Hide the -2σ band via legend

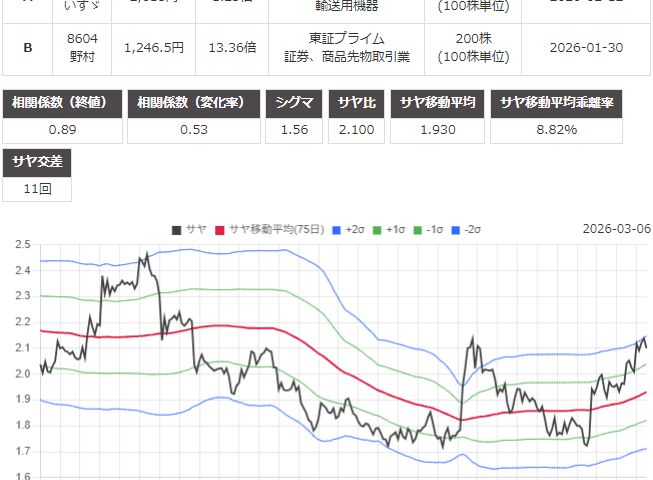click(x=469, y=229)
